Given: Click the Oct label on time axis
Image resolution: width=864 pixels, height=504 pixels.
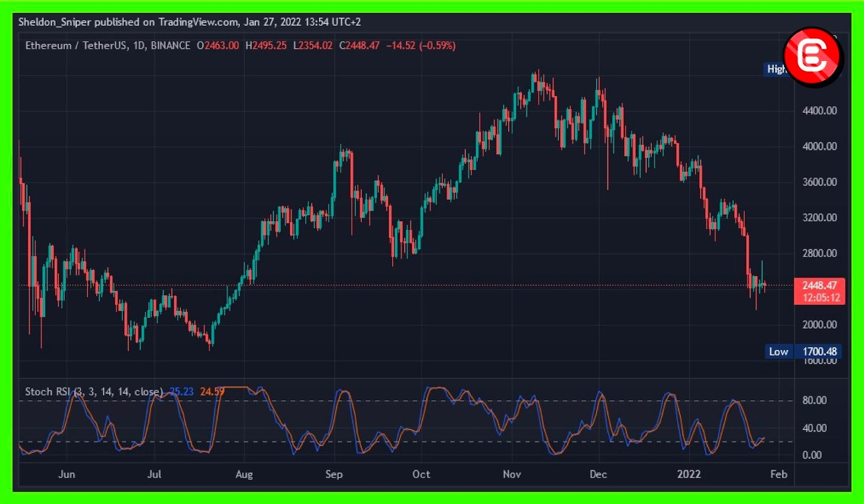Looking at the screenshot, I should pos(421,474).
